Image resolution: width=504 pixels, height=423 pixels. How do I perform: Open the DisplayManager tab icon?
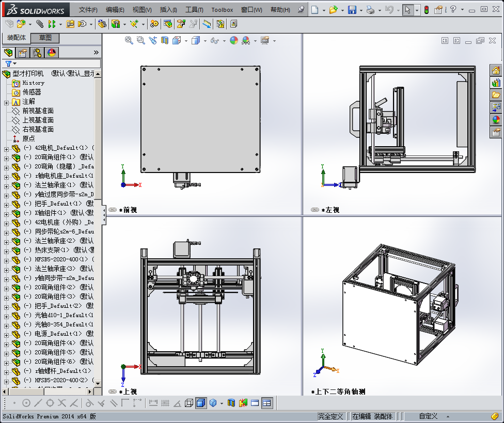point(52,52)
